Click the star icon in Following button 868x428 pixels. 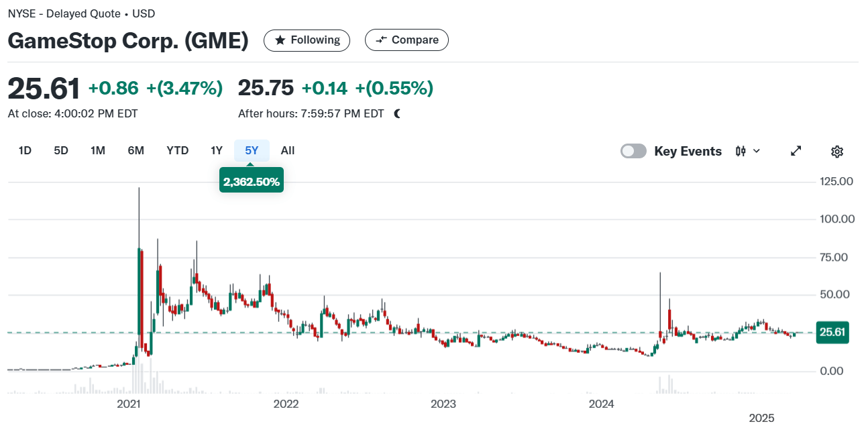click(x=280, y=40)
